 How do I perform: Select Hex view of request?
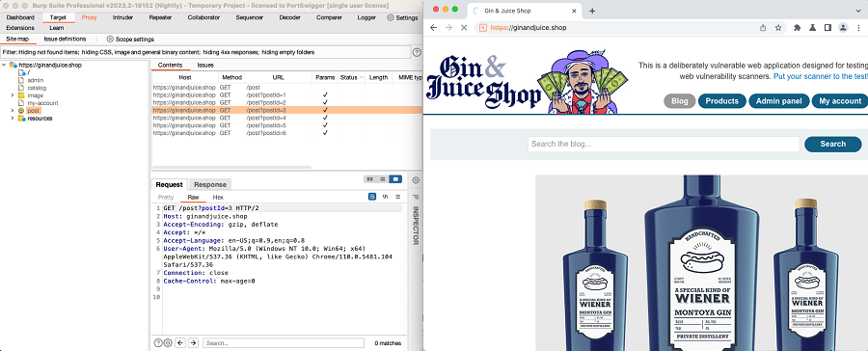click(x=218, y=197)
